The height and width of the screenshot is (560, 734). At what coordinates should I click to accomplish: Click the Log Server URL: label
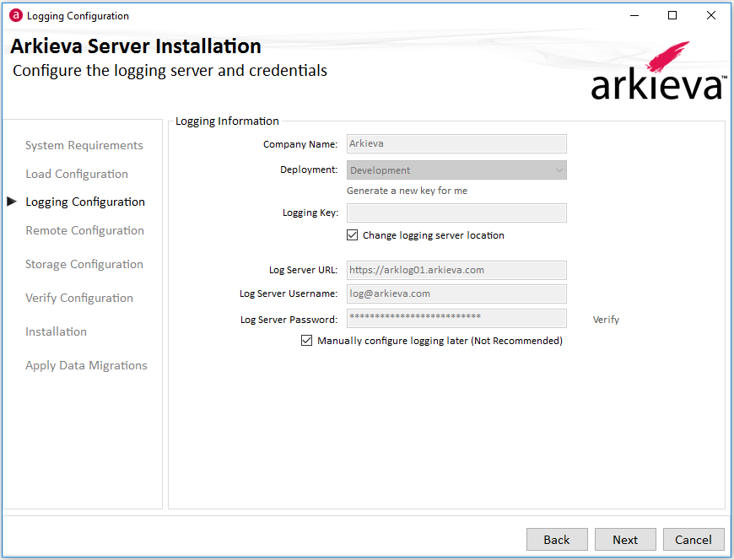pyautogui.click(x=303, y=270)
